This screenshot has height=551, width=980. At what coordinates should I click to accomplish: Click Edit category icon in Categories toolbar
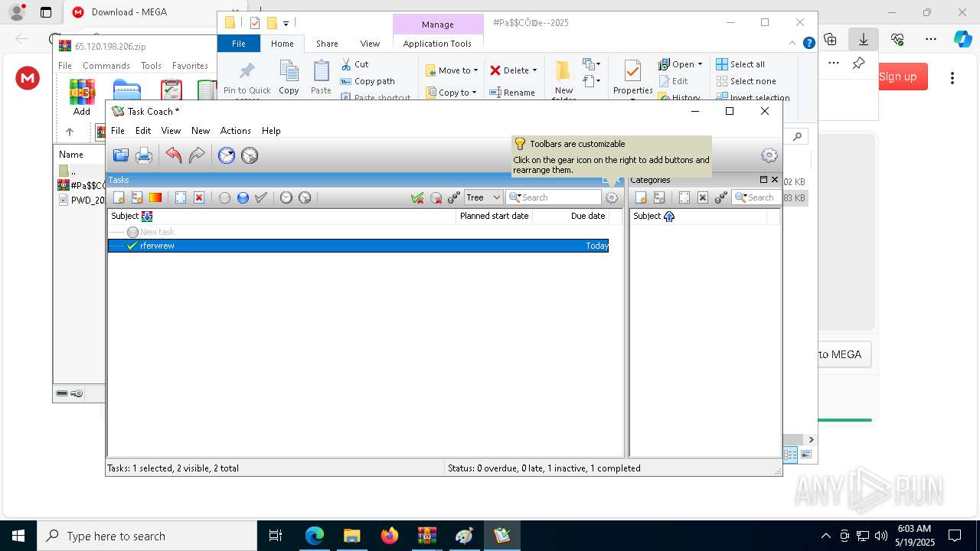pos(684,197)
